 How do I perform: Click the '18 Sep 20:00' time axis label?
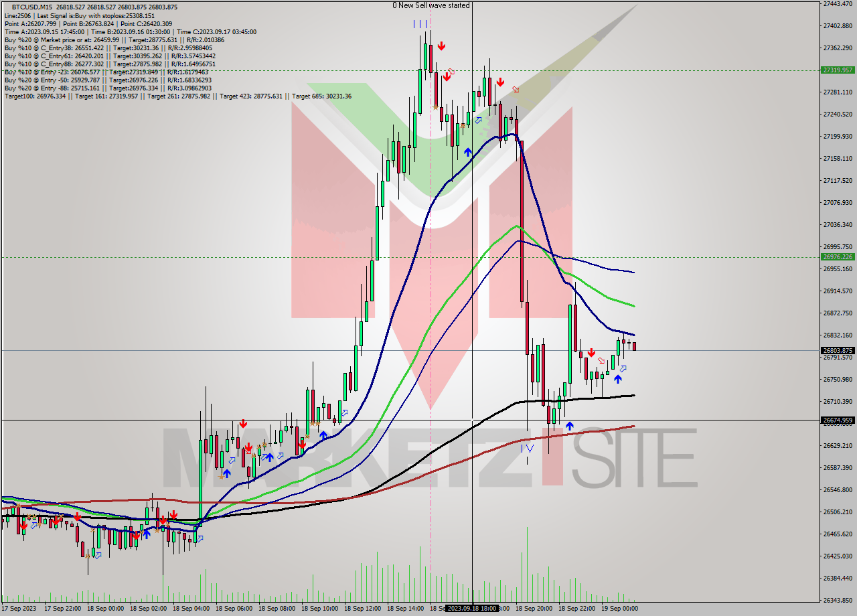click(534, 609)
